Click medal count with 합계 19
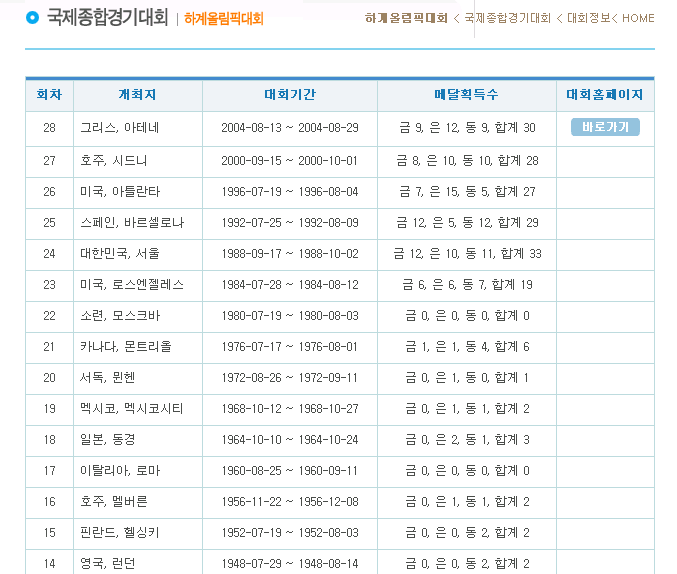This screenshot has width=677, height=574. pyautogui.click(x=467, y=285)
